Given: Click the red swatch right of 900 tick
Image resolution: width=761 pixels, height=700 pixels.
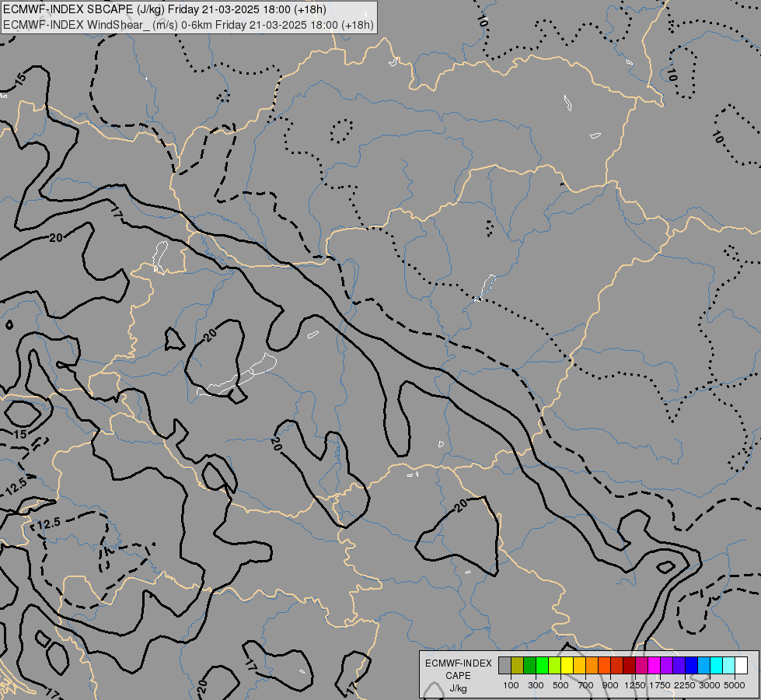Looking at the screenshot, I should coord(617,665).
